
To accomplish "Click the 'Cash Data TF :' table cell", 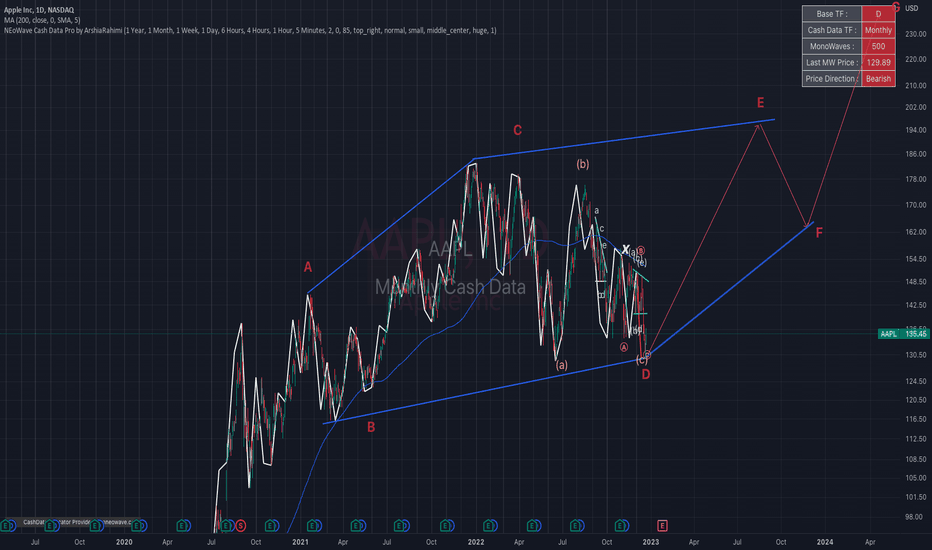I will [x=832, y=30].
